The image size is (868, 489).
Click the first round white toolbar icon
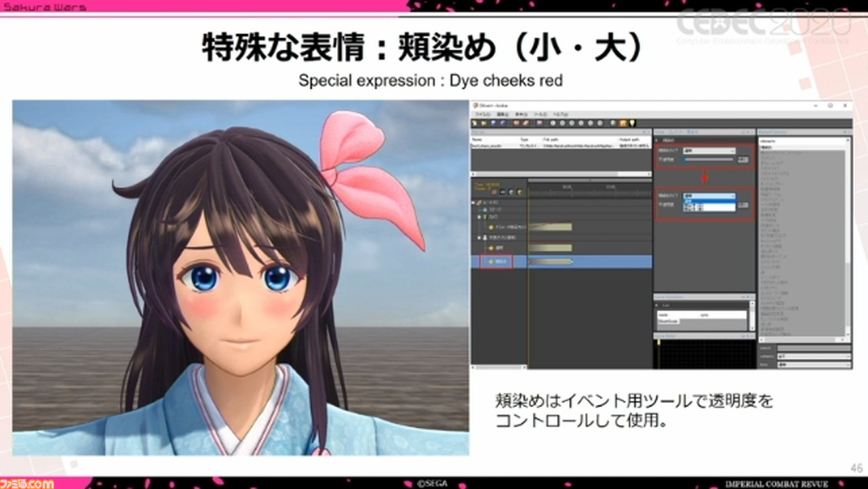coord(553,123)
